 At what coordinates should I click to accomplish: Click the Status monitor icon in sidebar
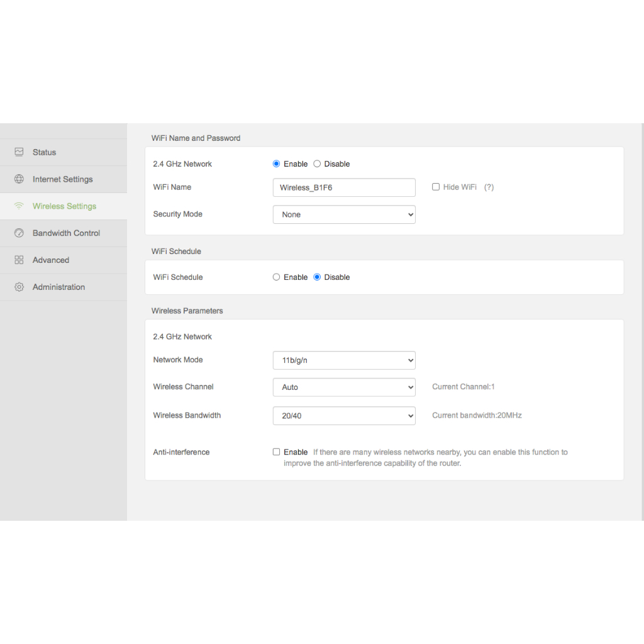[19, 152]
